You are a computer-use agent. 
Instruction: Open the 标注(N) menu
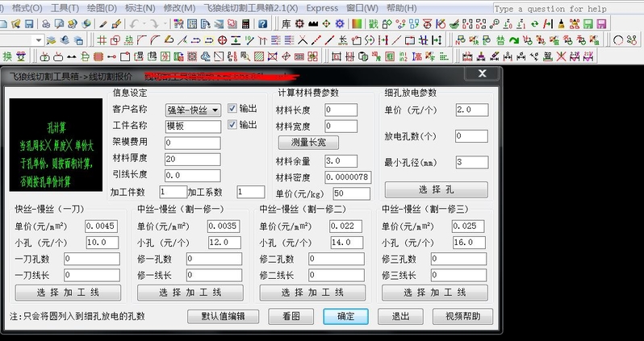[x=140, y=8]
